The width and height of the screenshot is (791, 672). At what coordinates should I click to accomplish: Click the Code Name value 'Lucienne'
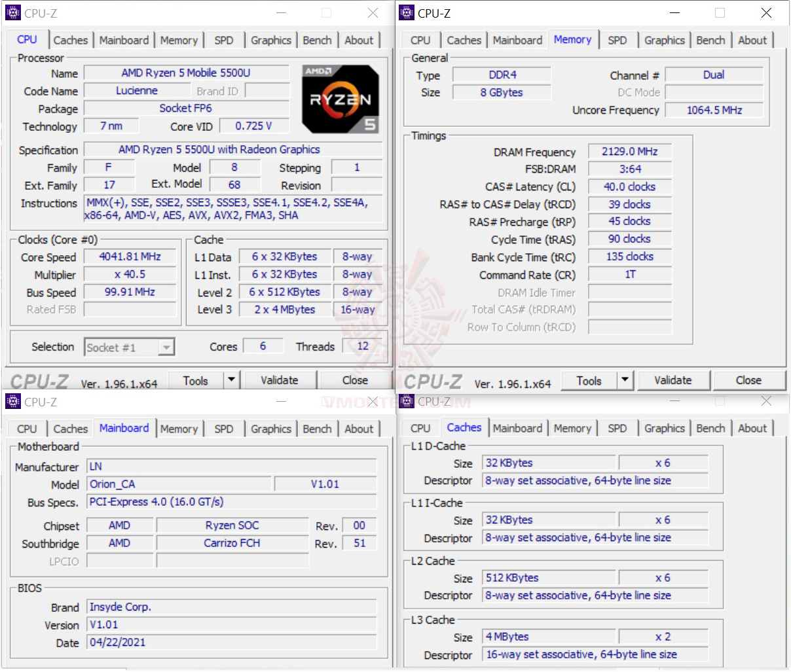(x=137, y=90)
